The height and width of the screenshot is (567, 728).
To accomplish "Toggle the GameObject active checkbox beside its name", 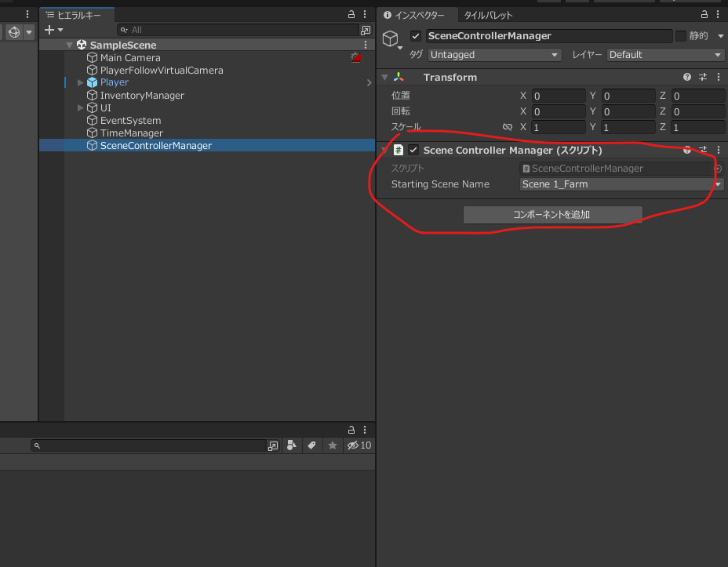I will [x=416, y=36].
